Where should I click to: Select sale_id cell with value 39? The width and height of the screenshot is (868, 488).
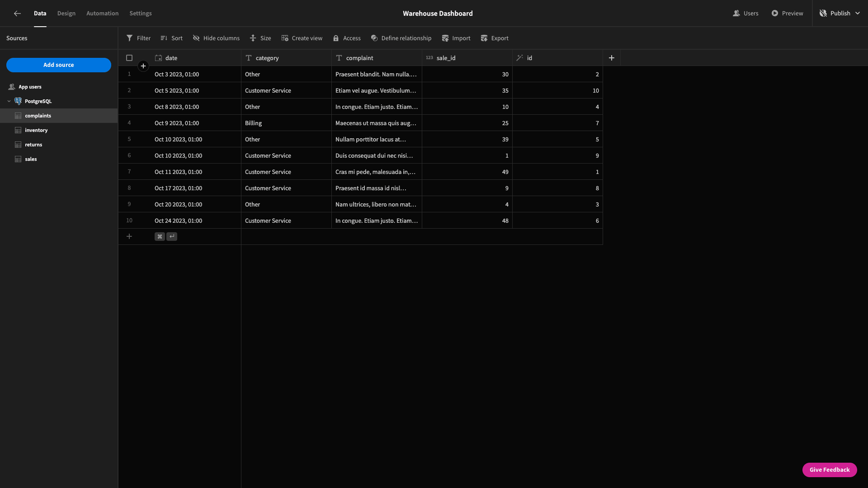pyautogui.click(x=467, y=139)
